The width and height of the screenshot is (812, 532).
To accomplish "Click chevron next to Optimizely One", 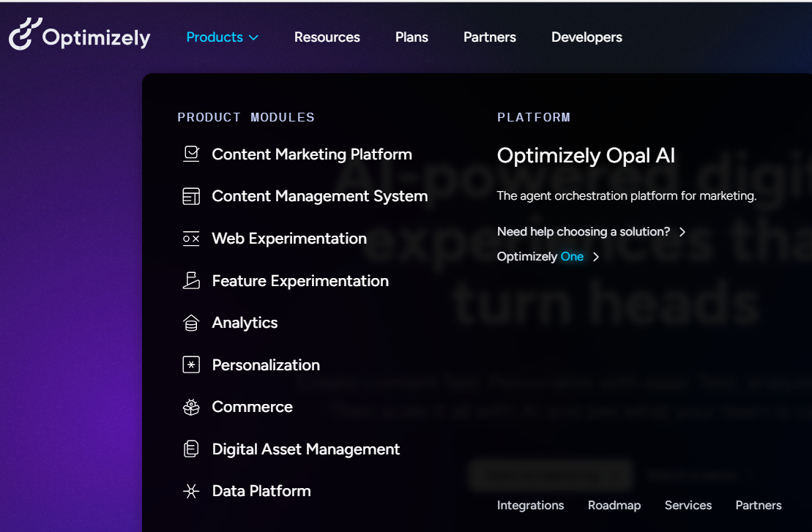I will [596, 257].
